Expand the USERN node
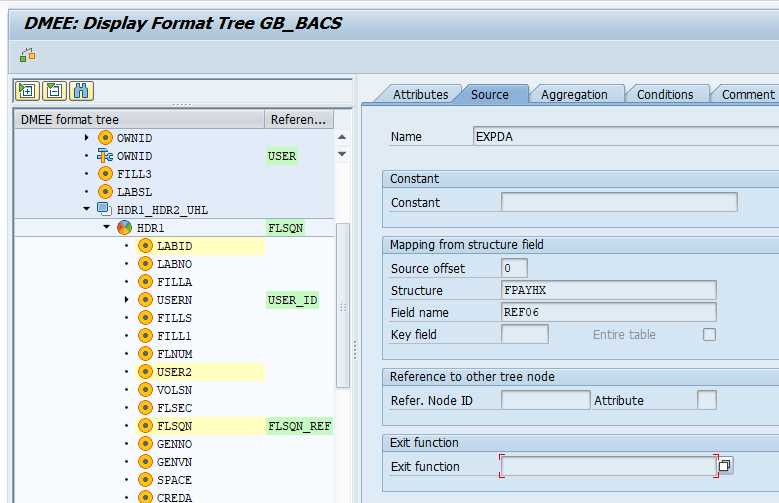 pos(126,299)
